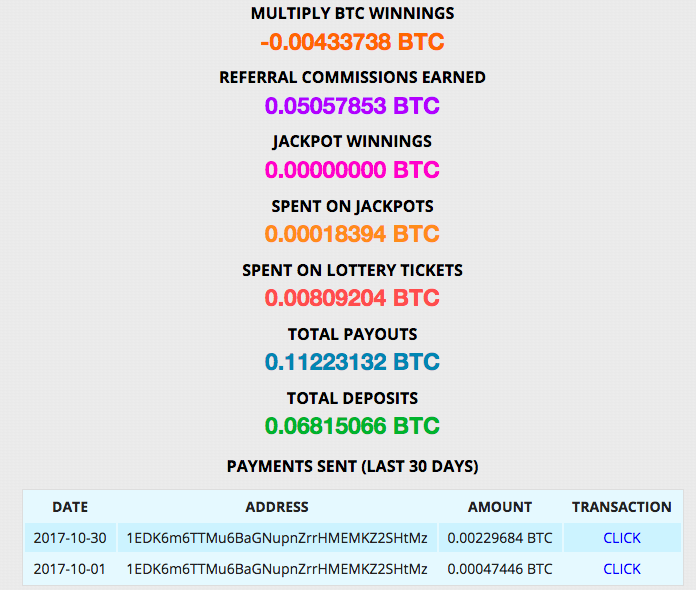Click the total payouts value 0.11223132 BTC
The height and width of the screenshot is (590, 696).
[352, 362]
